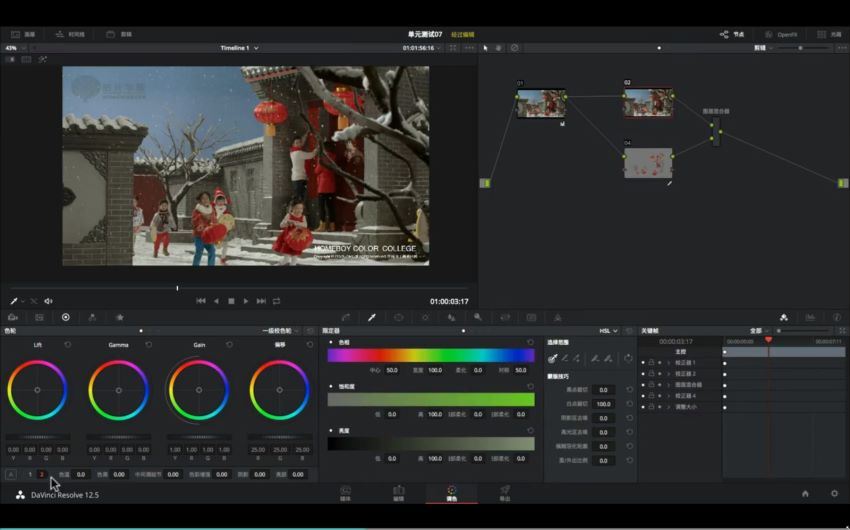850x530 pixels.
Task: Expand the 校正器 4 keyframe track
Action: 668,396
